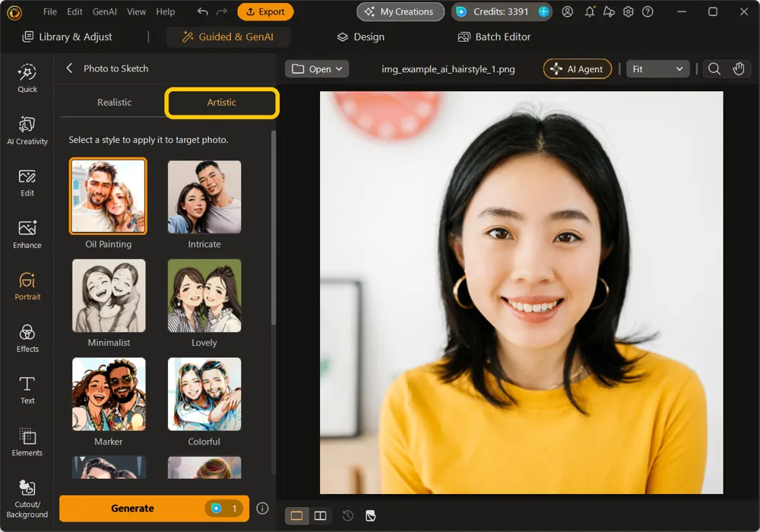Screen dimensions: 760x532
Task: Click the img_example_ai_hairstyle_1.png file name
Action: 448,69
